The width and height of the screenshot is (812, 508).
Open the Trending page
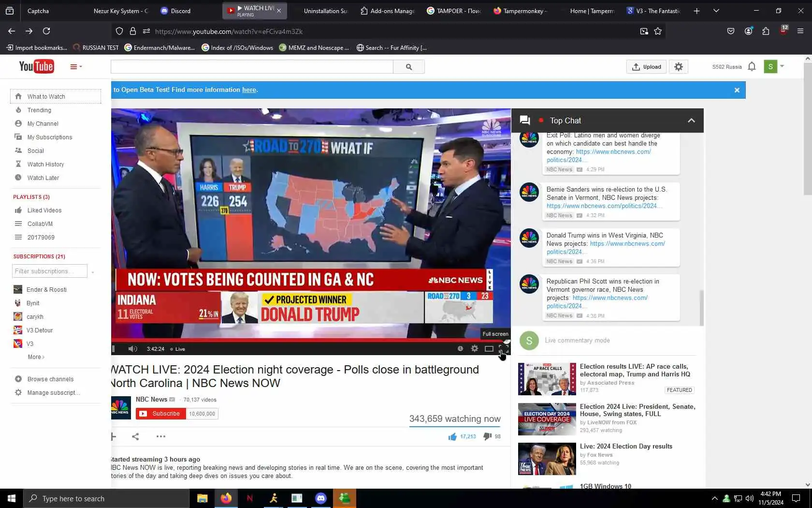(x=39, y=110)
